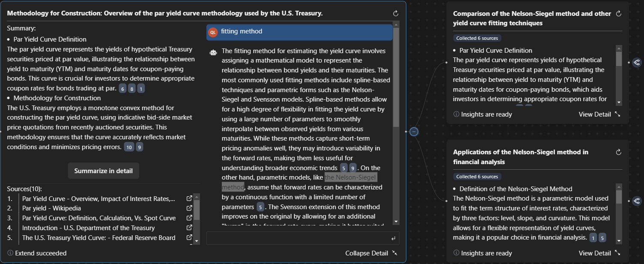Open external link for Federal Reserve Board source
Image resolution: width=644 pixels, height=264 pixels.
coord(189,238)
